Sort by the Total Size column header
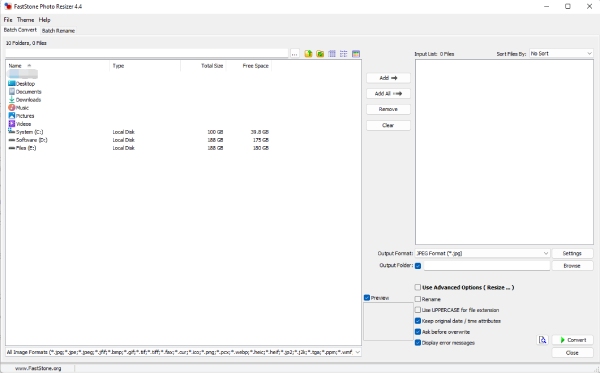Image resolution: width=600 pixels, height=373 pixels. (203, 66)
